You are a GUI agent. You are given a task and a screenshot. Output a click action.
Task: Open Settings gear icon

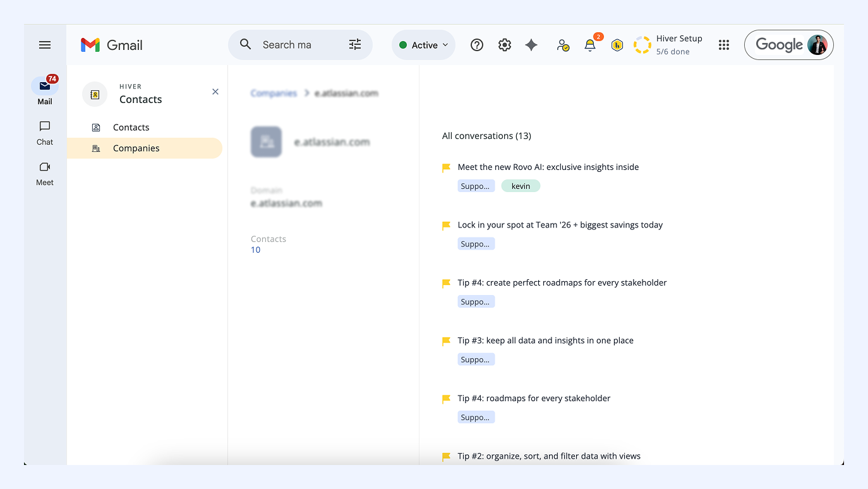504,45
